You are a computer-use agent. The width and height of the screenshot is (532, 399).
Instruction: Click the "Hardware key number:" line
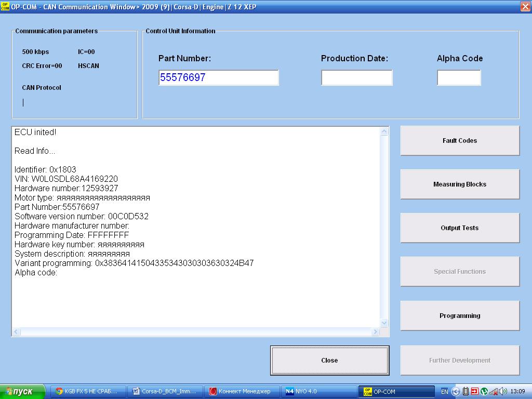(79, 245)
